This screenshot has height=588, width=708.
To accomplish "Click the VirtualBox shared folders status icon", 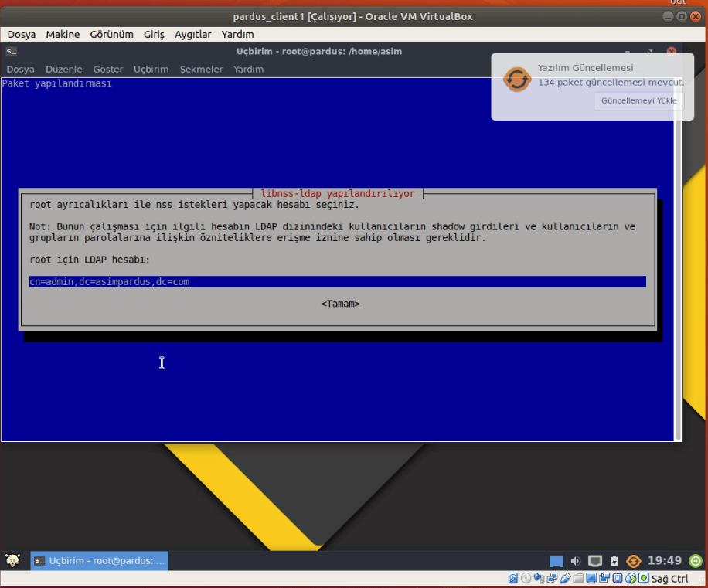I will (578, 579).
